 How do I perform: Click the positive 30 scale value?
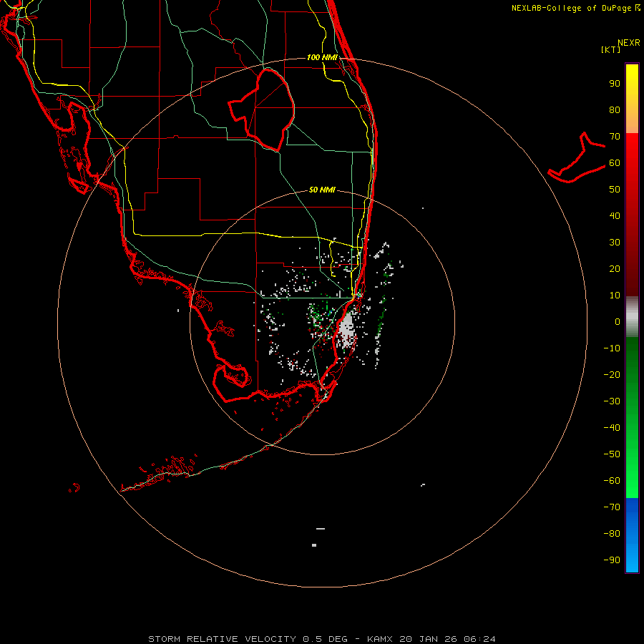click(615, 243)
